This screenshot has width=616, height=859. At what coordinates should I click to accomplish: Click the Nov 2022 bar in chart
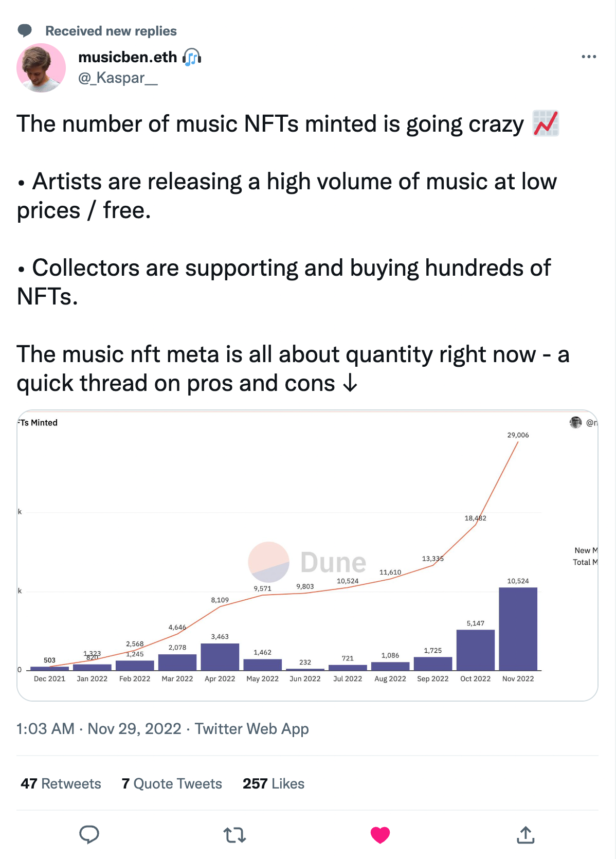[x=518, y=629]
